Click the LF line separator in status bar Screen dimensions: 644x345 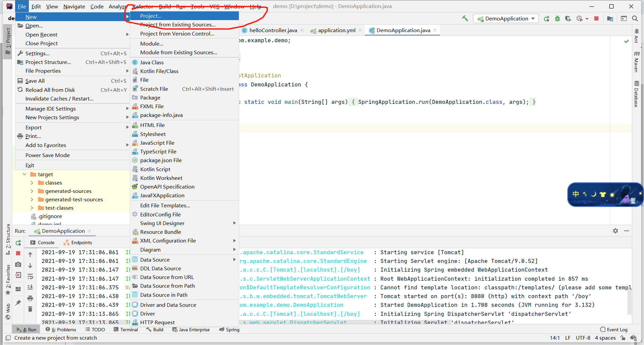tap(568, 338)
